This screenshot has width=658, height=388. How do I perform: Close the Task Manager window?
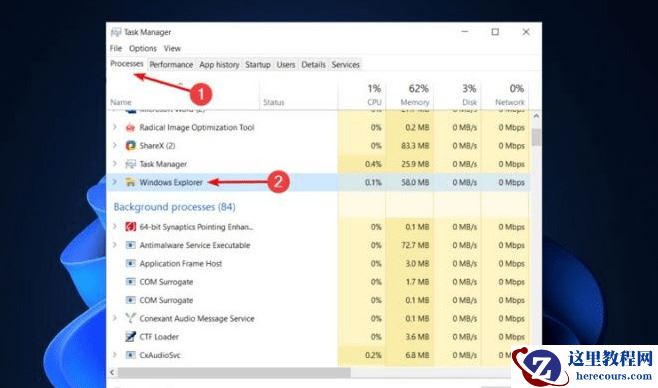(526, 32)
